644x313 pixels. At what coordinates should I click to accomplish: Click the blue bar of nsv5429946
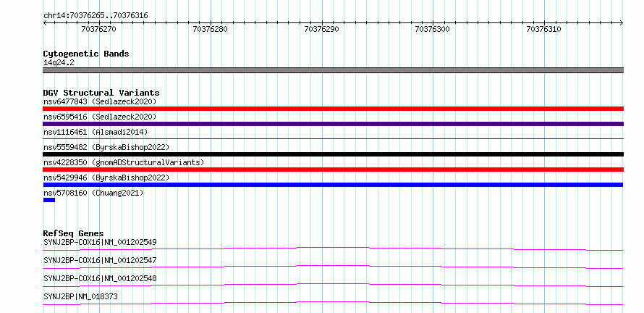click(x=333, y=185)
